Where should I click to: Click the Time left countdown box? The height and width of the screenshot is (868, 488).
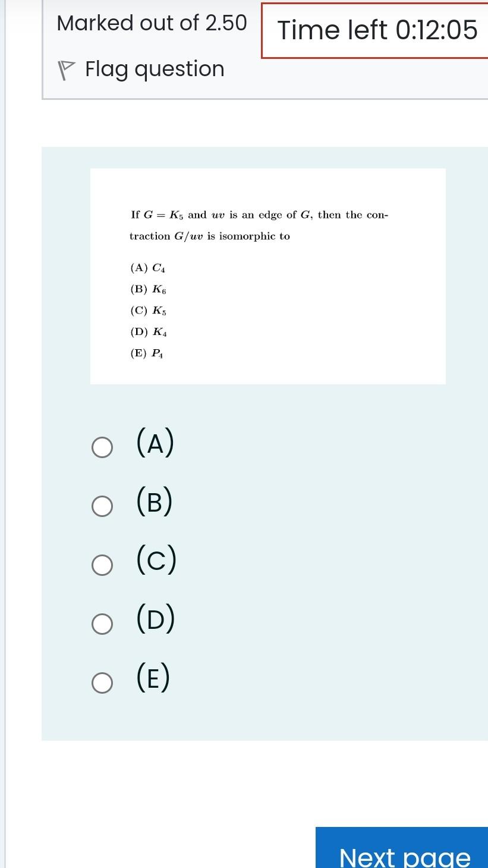point(375,30)
